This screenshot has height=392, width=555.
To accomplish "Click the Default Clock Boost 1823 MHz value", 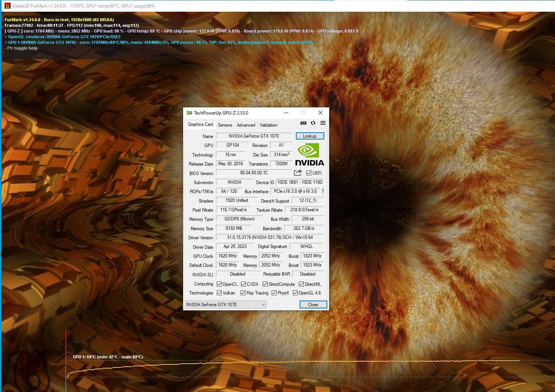I will click(312, 265).
